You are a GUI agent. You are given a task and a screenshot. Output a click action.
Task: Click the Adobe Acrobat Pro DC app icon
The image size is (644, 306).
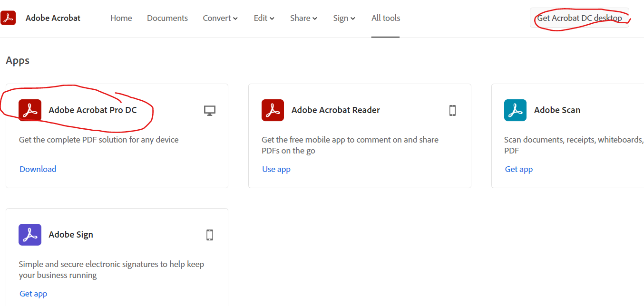click(30, 110)
